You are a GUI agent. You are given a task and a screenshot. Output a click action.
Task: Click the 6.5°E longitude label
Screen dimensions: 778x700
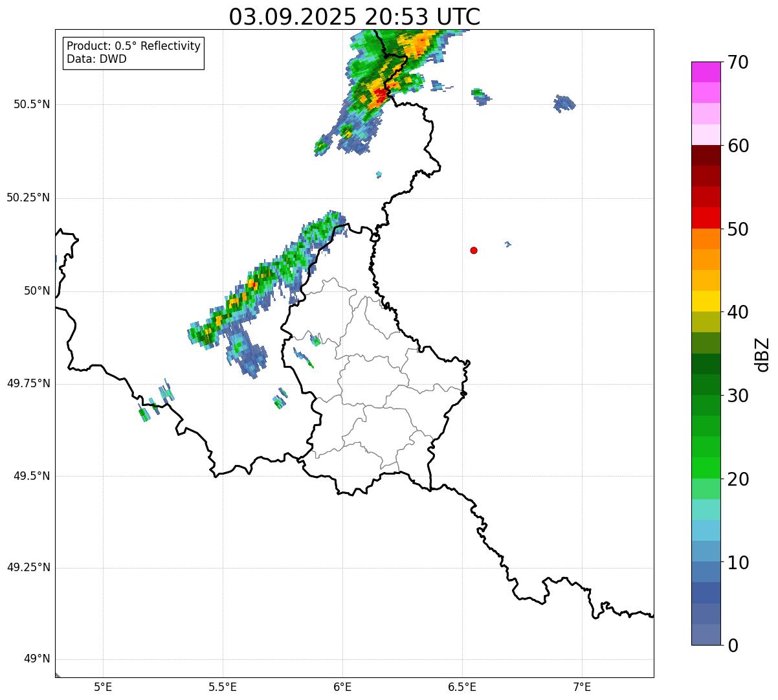(x=462, y=686)
